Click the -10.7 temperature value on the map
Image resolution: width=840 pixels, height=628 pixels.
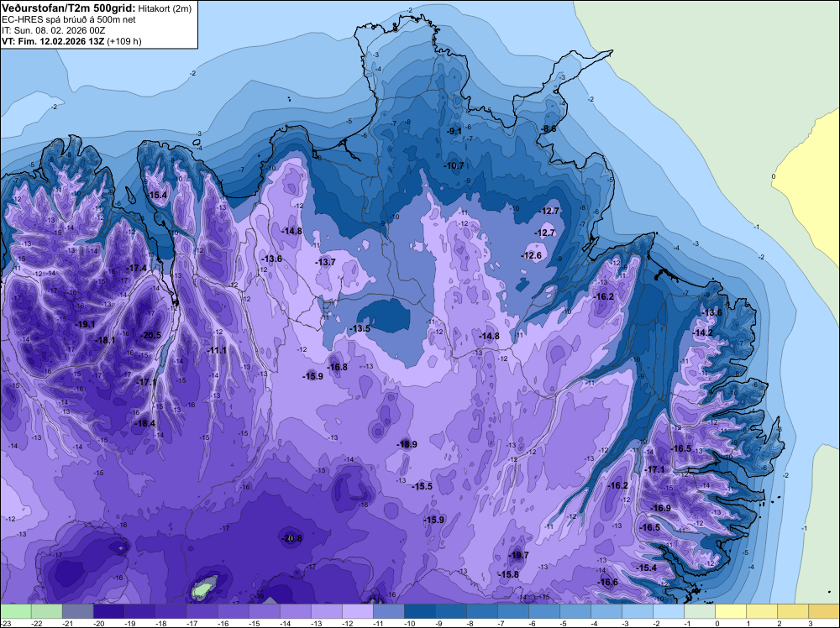454,165
